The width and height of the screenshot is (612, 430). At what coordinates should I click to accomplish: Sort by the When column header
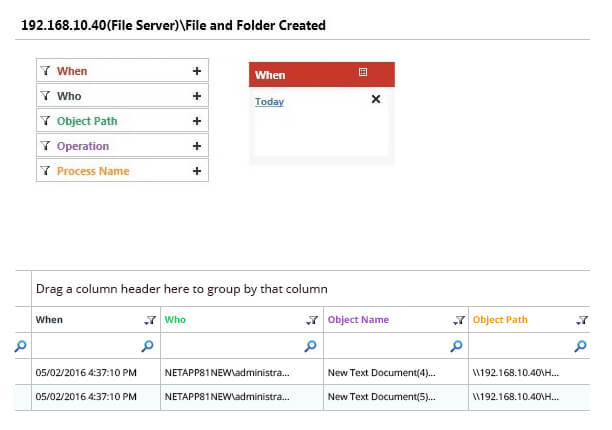49,320
